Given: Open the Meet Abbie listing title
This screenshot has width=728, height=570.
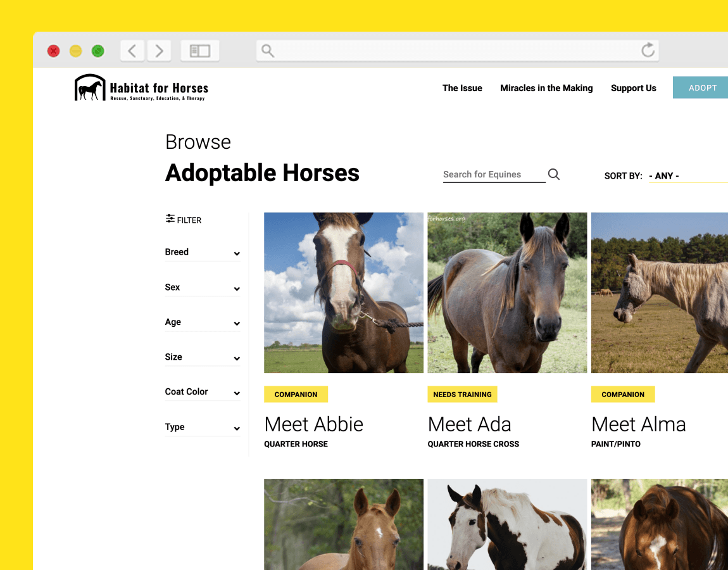Looking at the screenshot, I should 314,424.
